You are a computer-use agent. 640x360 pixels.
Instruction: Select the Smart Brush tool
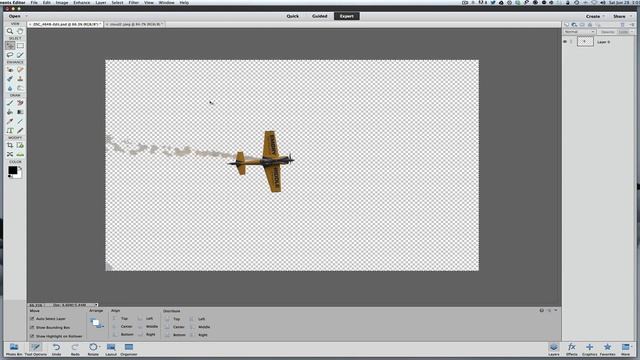click(10, 79)
